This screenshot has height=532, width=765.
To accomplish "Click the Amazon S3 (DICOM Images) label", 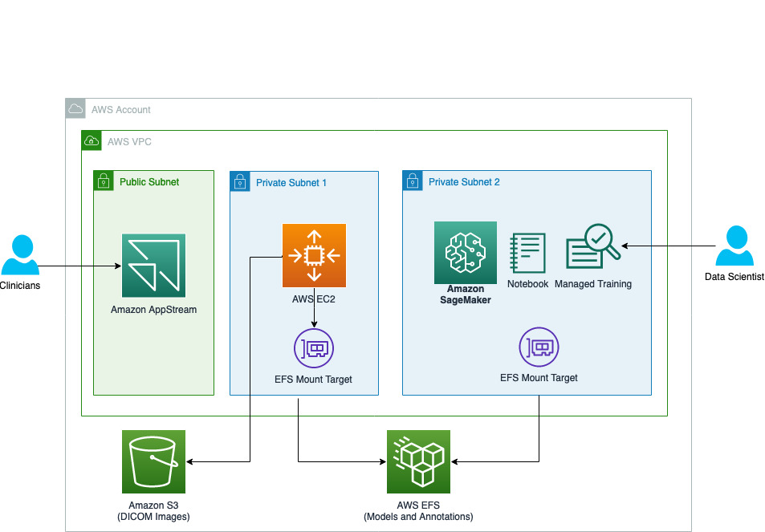I will [153, 510].
